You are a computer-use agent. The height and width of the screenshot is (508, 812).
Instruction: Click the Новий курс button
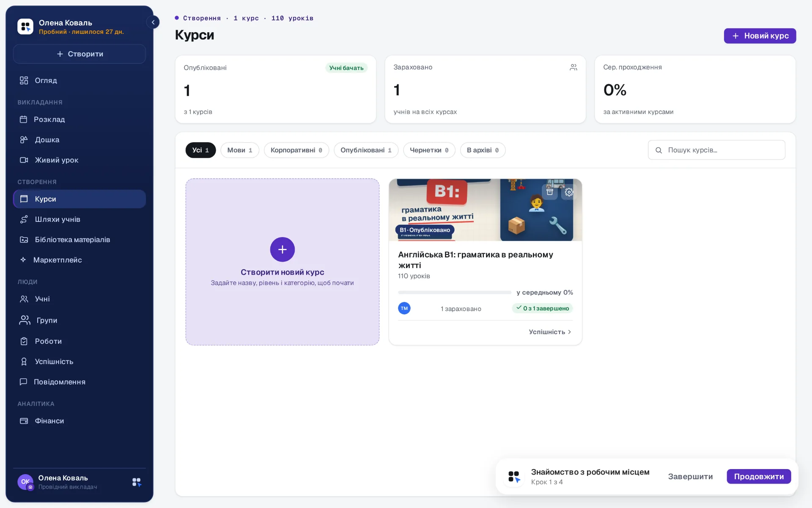pos(760,36)
